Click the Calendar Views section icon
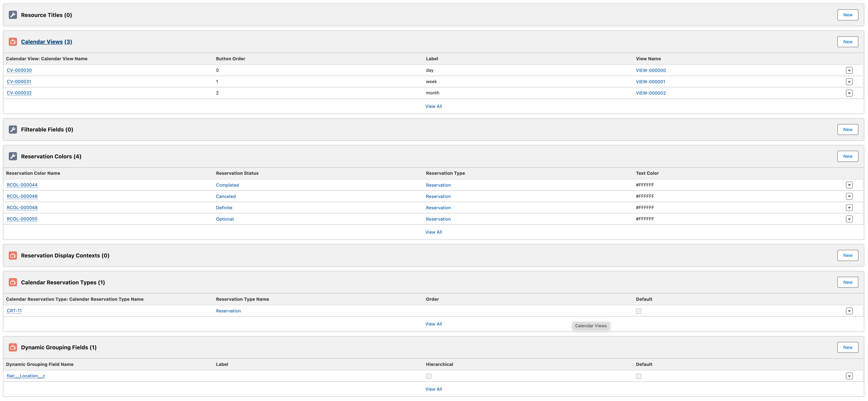Viewport: 868px width, 401px height. (13, 42)
